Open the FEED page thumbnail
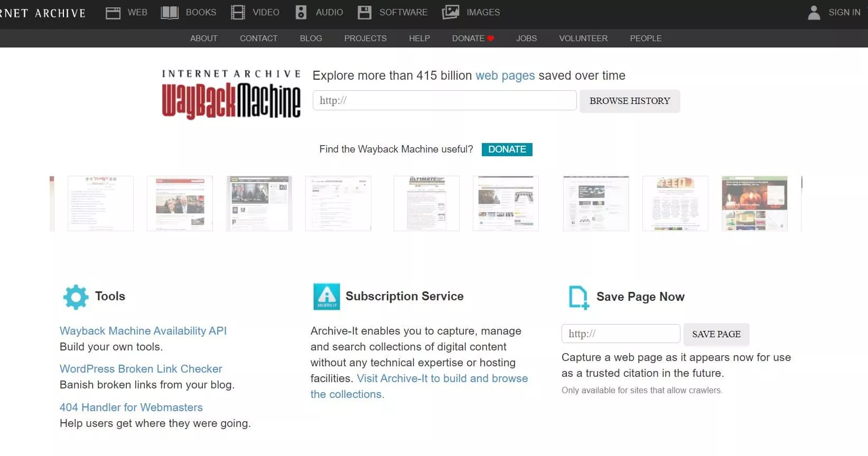Image resolution: width=868 pixels, height=456 pixels. click(x=675, y=203)
